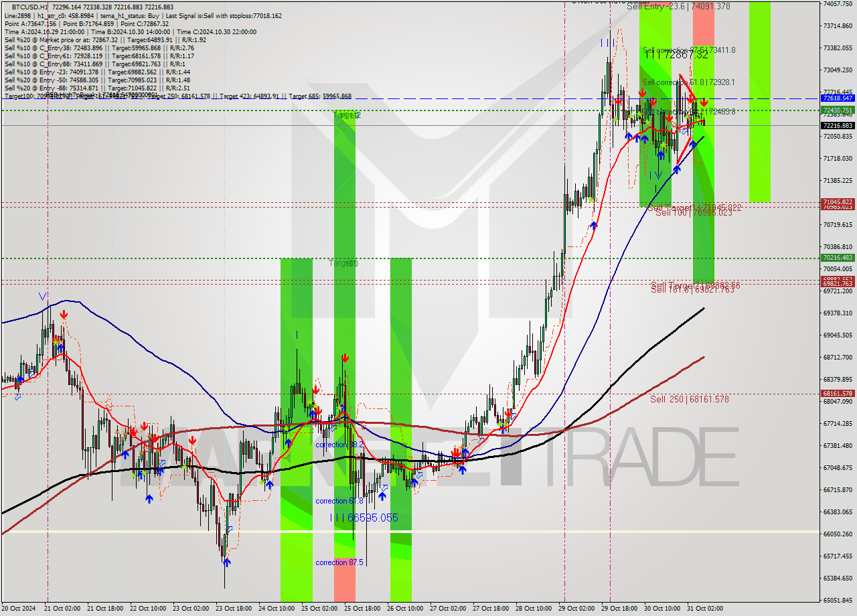
Task: Click the 70719.615 price axis value
Action: [838, 225]
